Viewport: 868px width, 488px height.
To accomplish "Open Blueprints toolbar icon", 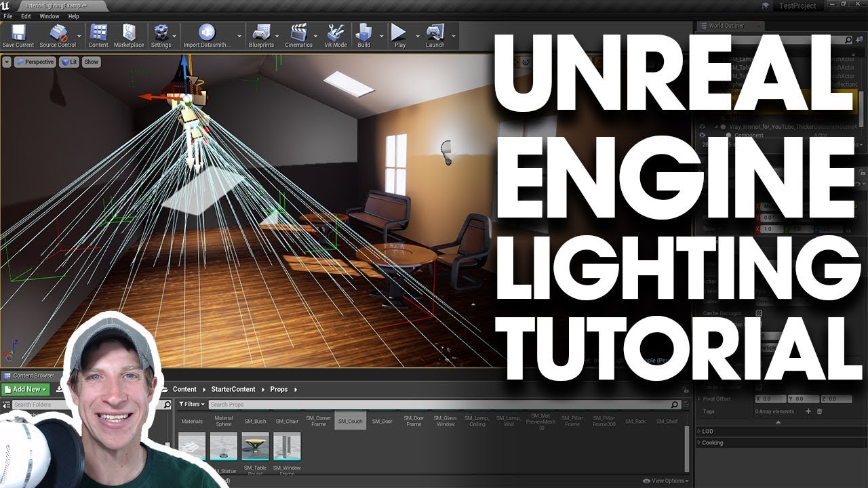I will 261,36.
